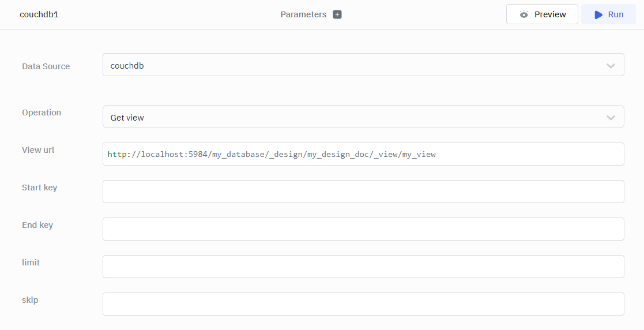Click the limit input field

(x=363, y=267)
